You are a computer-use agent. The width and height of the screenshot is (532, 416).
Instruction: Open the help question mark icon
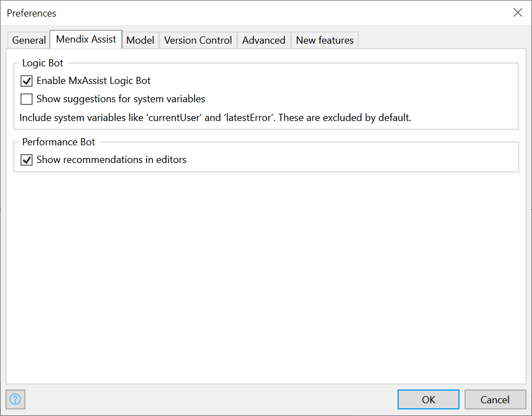tap(15, 399)
